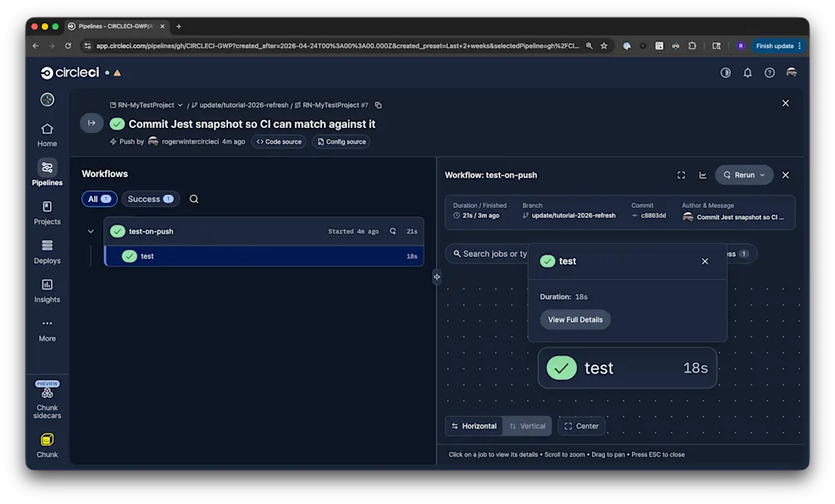This screenshot has width=835, height=504.
Task: Select the test job row
Action: 264,256
